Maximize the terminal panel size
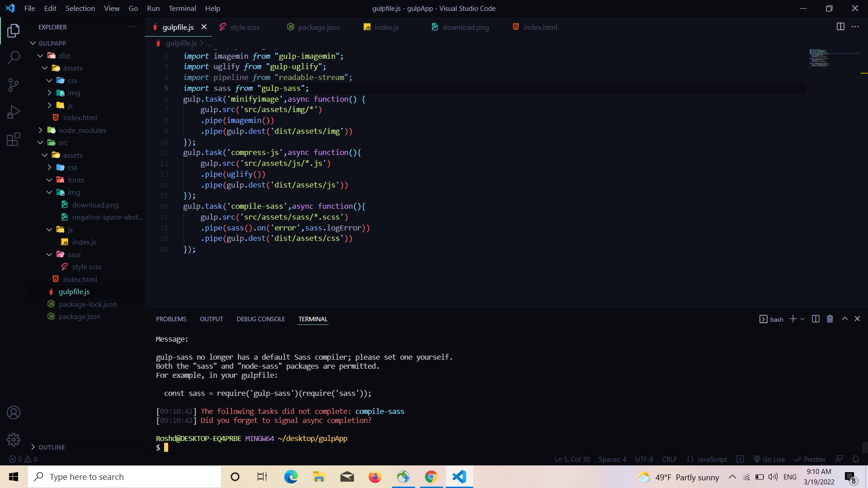 click(844, 319)
